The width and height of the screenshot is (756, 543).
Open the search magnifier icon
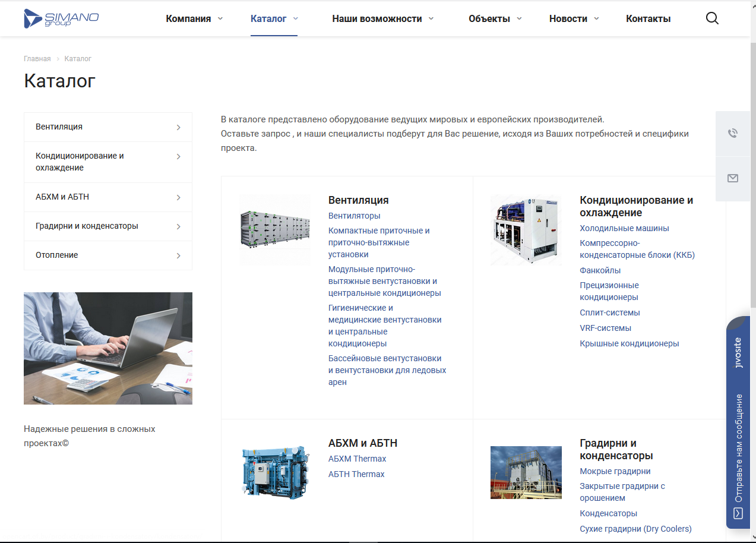pos(712,18)
